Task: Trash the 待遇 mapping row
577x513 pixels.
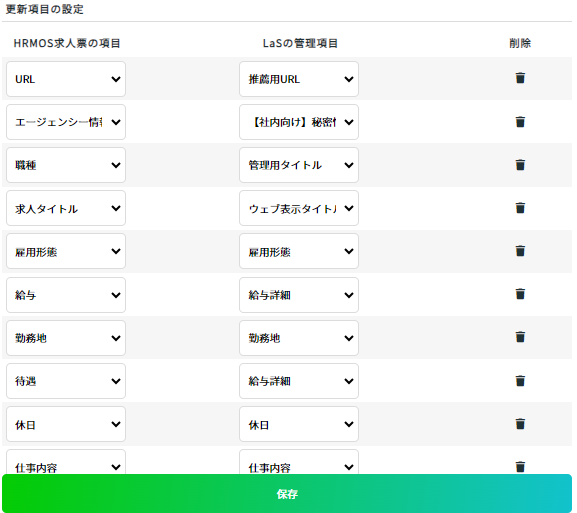Action: (x=520, y=381)
